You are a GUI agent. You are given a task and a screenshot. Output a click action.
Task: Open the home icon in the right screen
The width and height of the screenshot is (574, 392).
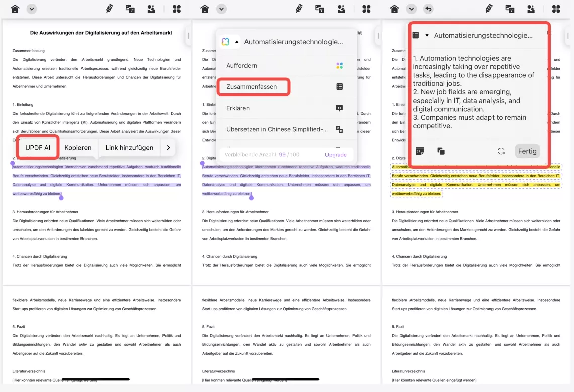click(394, 9)
